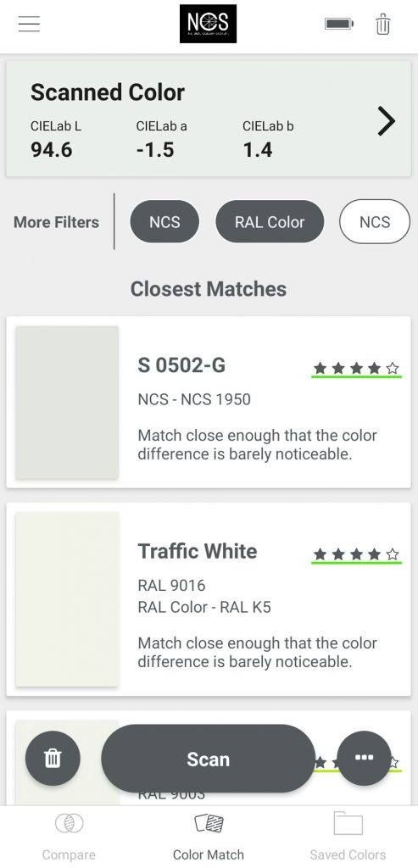Open the hamburger menu
The width and height of the screenshot is (418, 868).
click(29, 24)
